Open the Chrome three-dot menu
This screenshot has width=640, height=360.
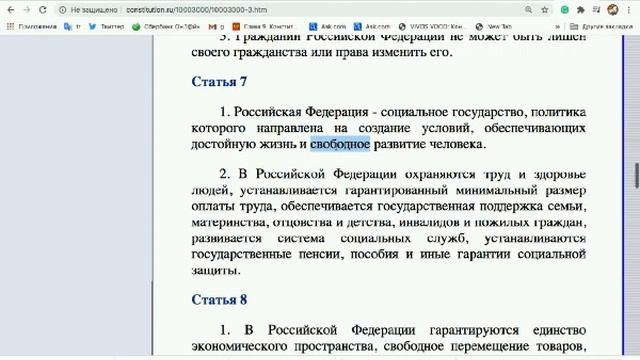[x=629, y=10]
